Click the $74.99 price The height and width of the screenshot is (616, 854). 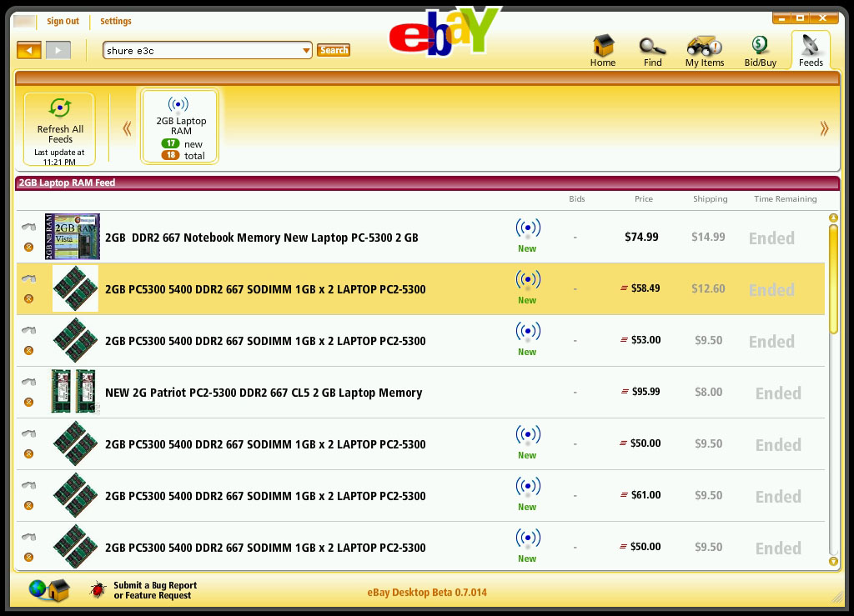click(641, 238)
